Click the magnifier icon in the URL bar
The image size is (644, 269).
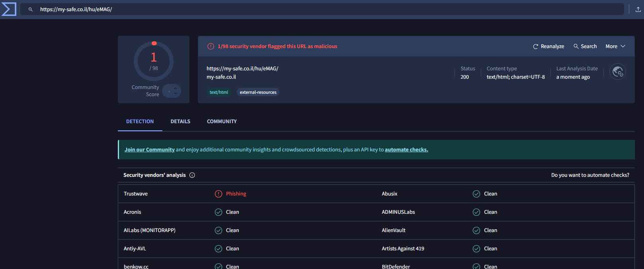click(30, 9)
